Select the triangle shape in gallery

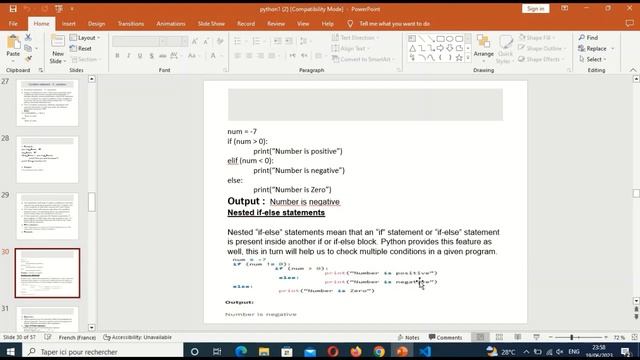[x=412, y=48]
